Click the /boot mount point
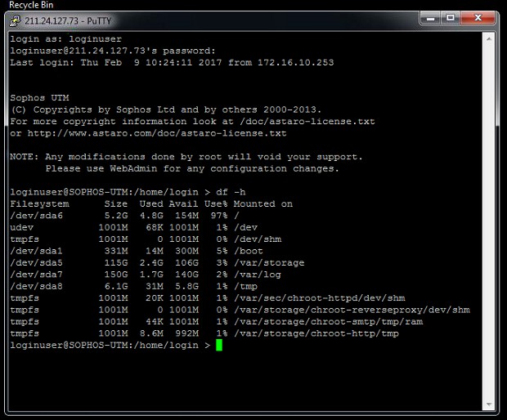The image size is (507, 420). (249, 251)
